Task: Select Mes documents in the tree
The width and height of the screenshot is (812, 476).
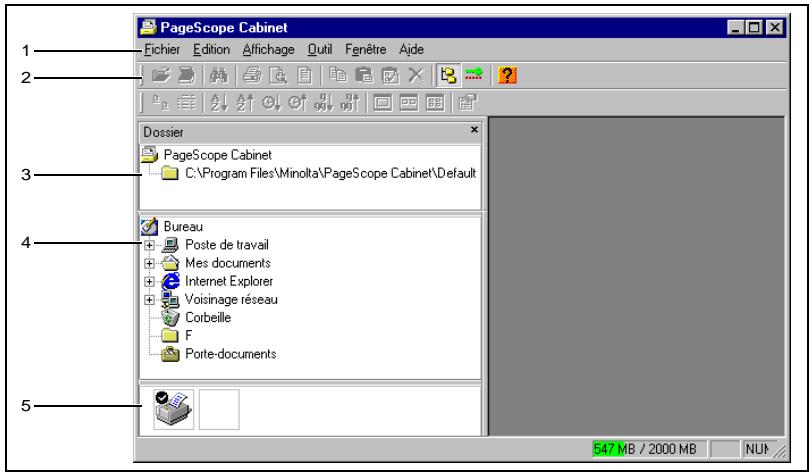Action: (228, 263)
